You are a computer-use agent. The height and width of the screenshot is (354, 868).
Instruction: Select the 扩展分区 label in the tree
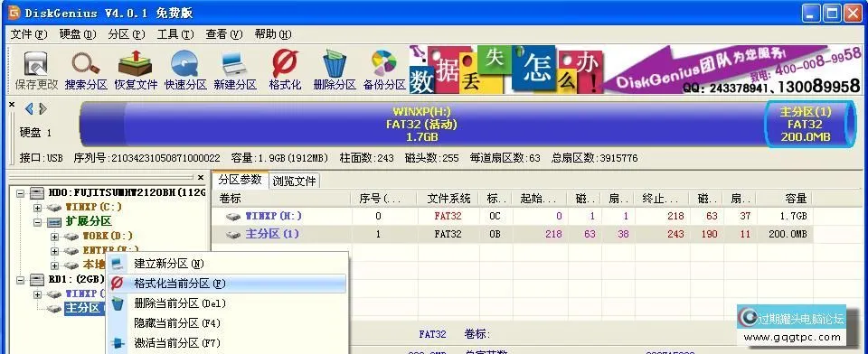[90, 222]
